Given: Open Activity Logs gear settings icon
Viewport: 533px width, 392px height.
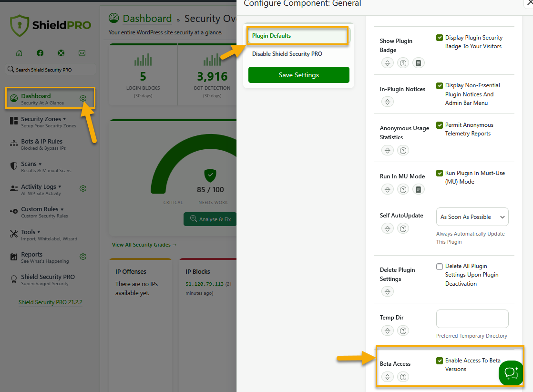Looking at the screenshot, I should click(83, 188).
